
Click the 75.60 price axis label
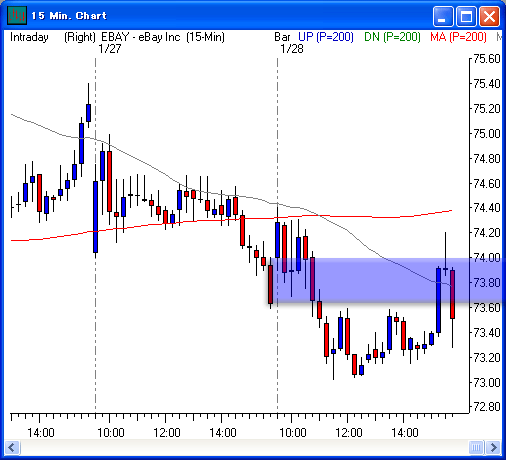click(487, 59)
